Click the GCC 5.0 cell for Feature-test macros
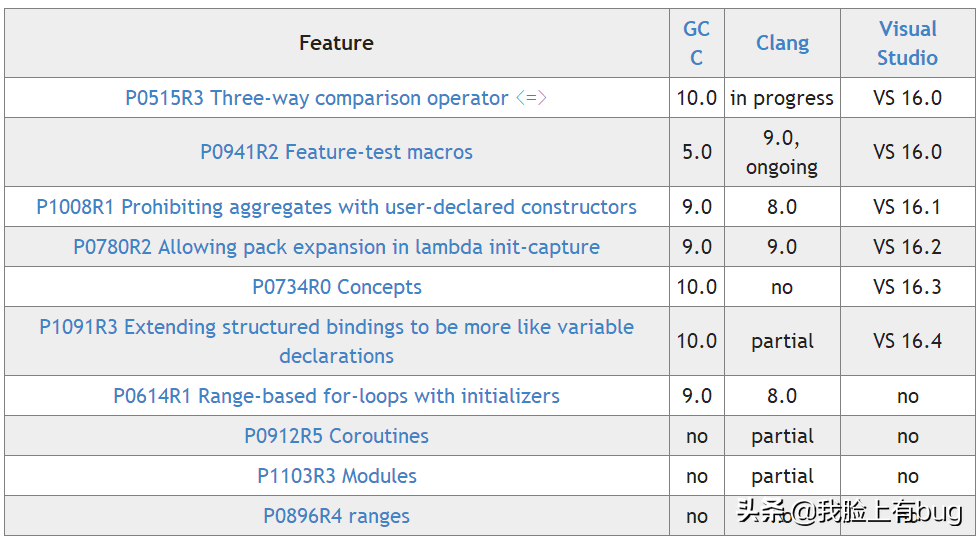Viewport: 979px width, 540px height. 697,152
